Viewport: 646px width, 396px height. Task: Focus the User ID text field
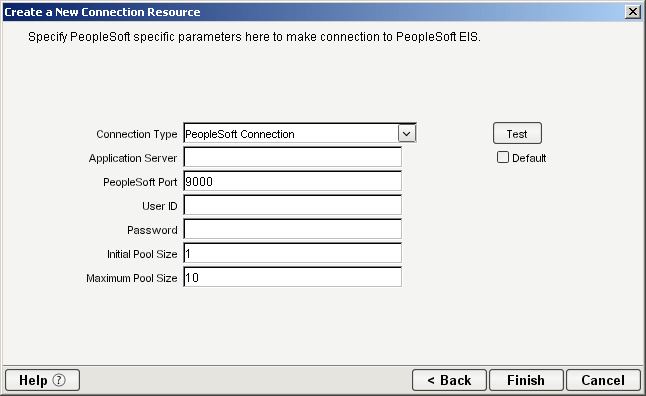tap(293, 205)
